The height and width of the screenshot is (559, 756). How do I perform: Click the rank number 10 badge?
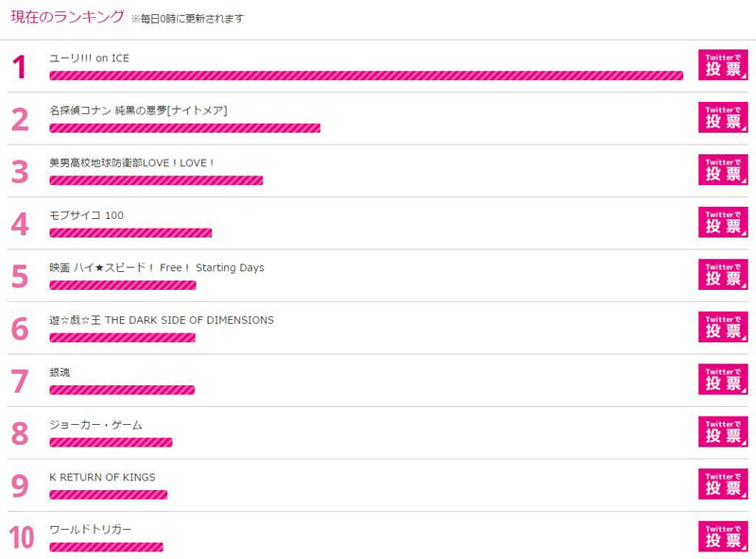pos(22,537)
